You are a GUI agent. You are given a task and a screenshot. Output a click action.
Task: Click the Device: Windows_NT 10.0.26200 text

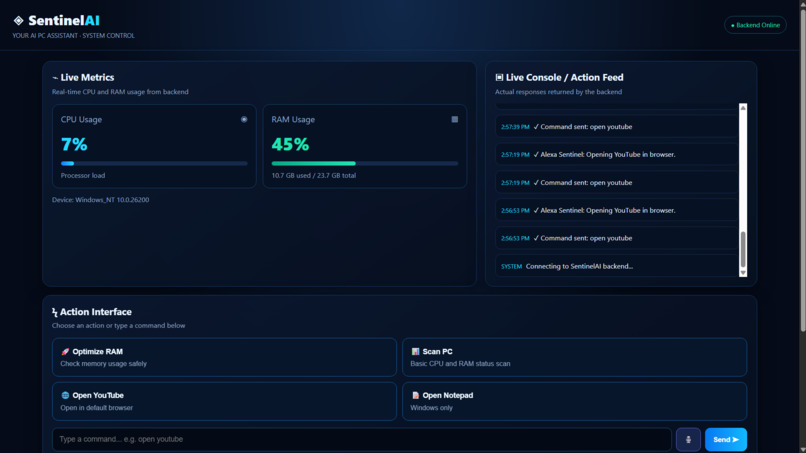(x=100, y=200)
